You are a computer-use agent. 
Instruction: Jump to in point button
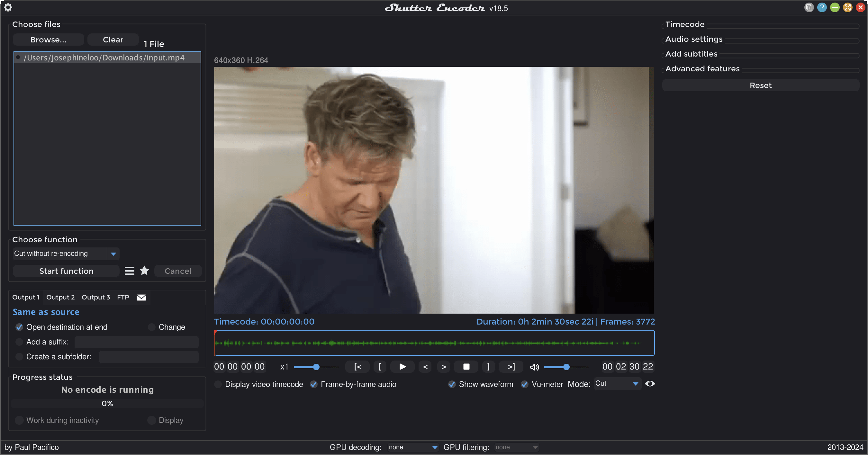coord(357,366)
